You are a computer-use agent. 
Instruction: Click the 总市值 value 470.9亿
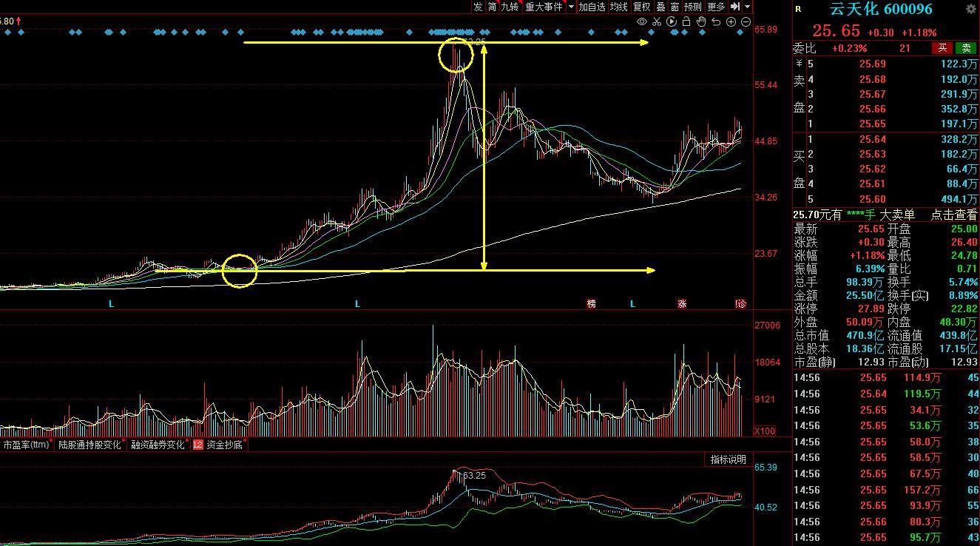click(x=865, y=336)
